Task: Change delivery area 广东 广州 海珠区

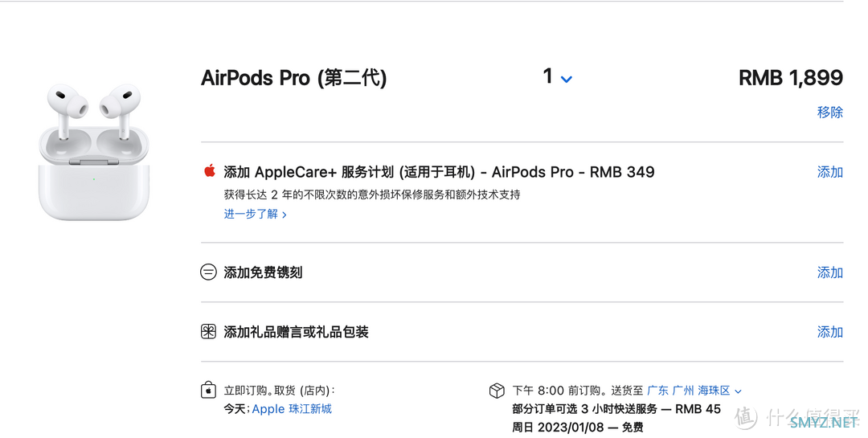Action: point(694,391)
